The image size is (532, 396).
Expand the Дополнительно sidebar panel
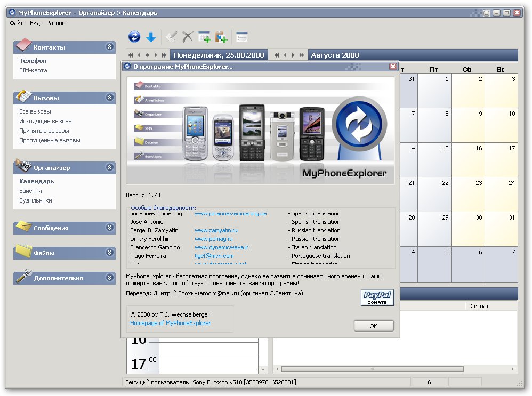110,278
